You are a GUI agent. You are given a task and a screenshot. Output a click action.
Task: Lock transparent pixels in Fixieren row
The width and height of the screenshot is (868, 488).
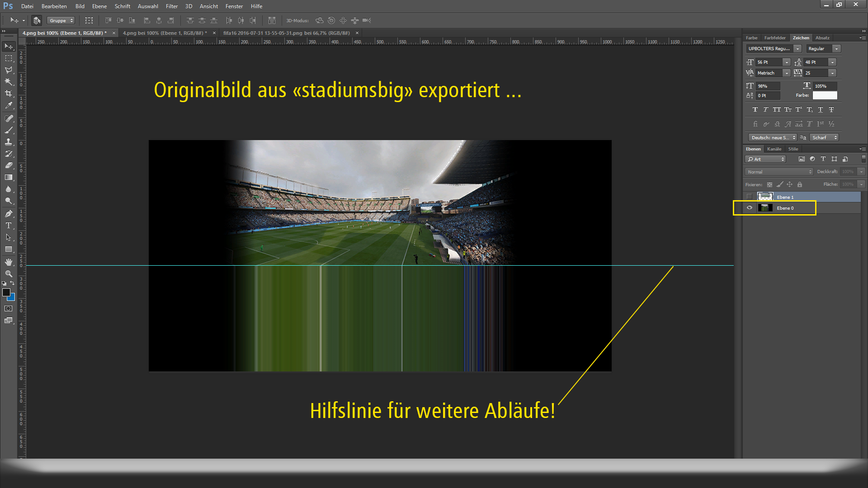click(x=769, y=184)
